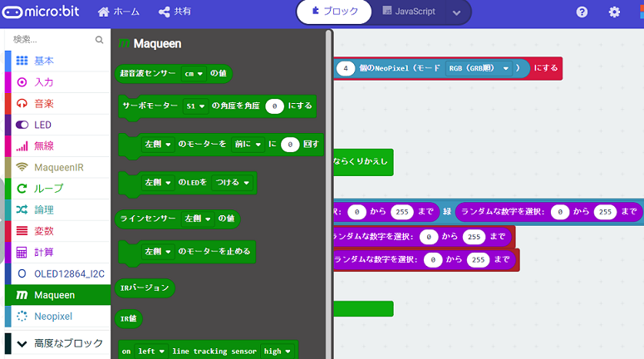
Task: Click the 音楽 headphones icon
Action: point(22,104)
